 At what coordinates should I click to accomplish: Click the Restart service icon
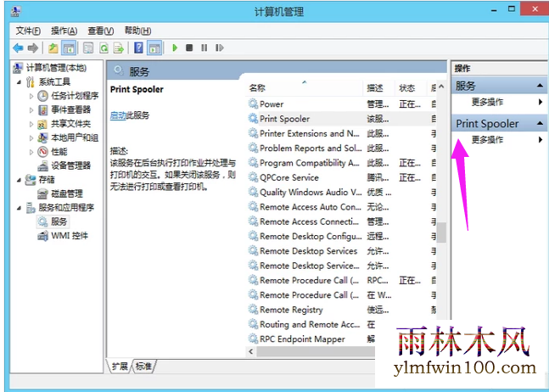[x=220, y=48]
